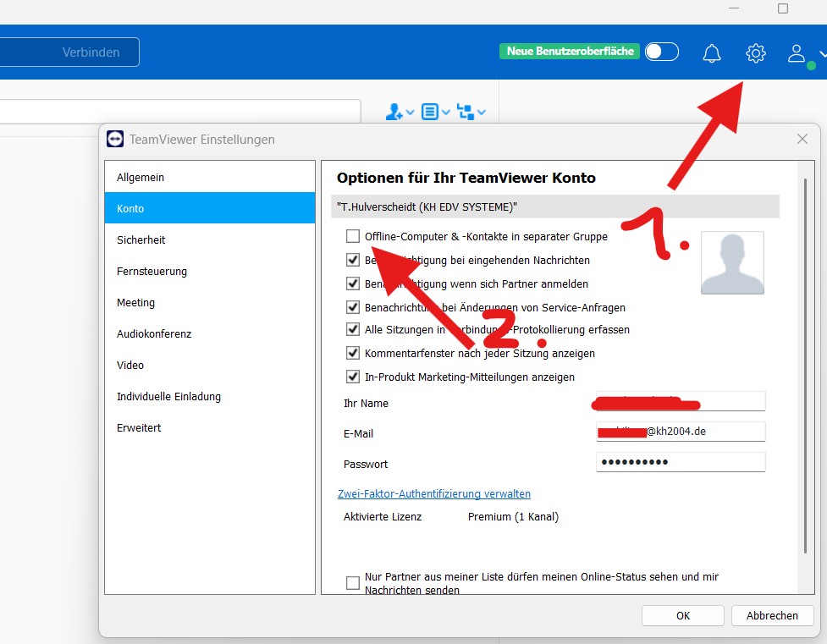This screenshot has width=827, height=644.
Task: Open the Sicherheit settings category
Action: [210, 240]
